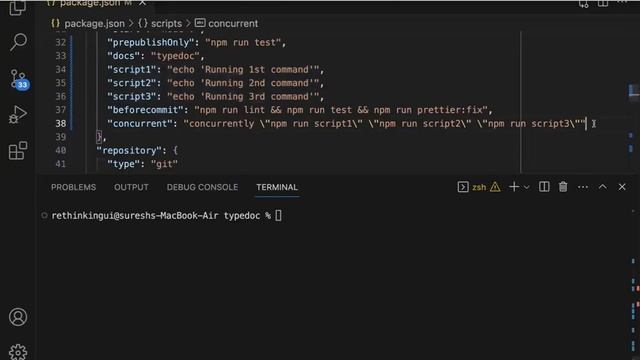Split the editor right icon
Image resolution: width=640 pixels, height=360 pixels.
coord(603,4)
